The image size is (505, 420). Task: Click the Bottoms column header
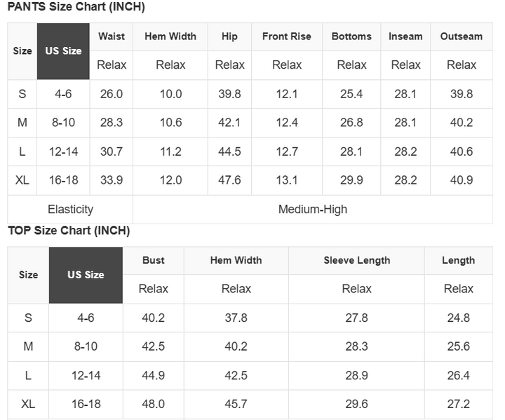point(351,36)
